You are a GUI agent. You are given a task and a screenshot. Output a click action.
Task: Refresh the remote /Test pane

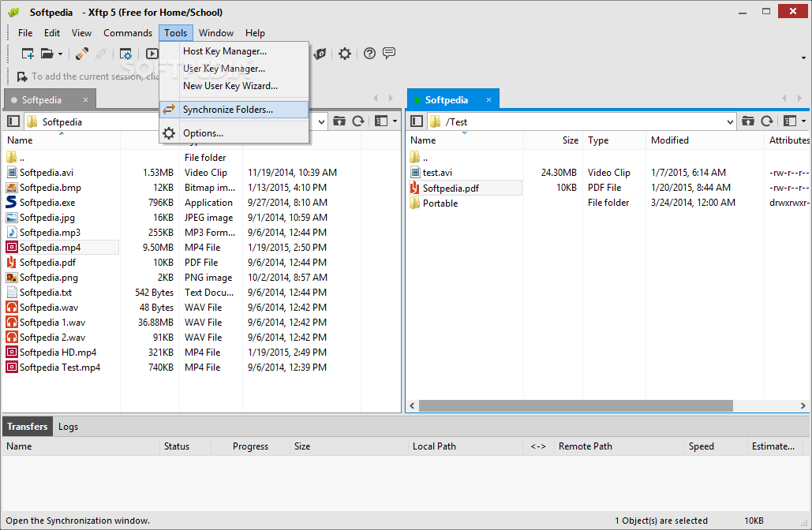pos(767,121)
